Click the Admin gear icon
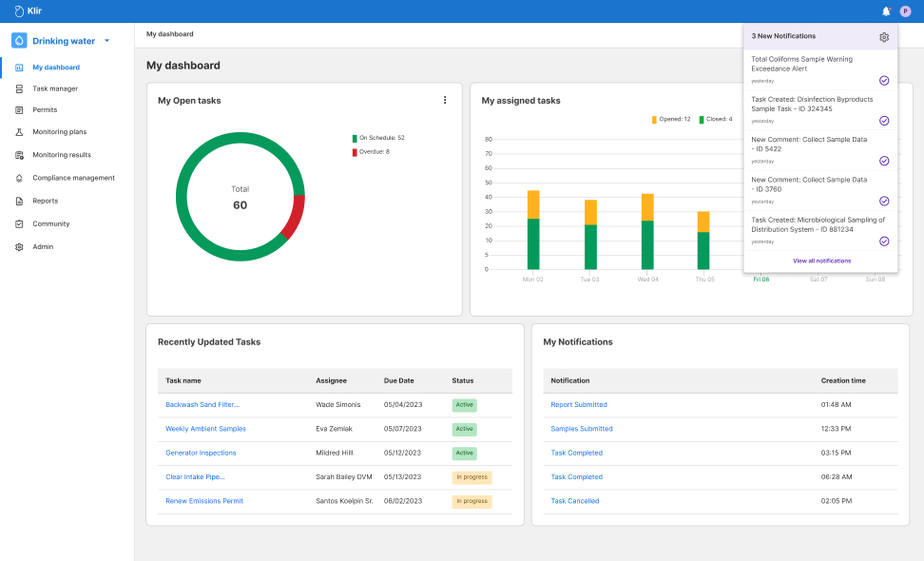Screen dimensions: 924x561 pos(19,247)
